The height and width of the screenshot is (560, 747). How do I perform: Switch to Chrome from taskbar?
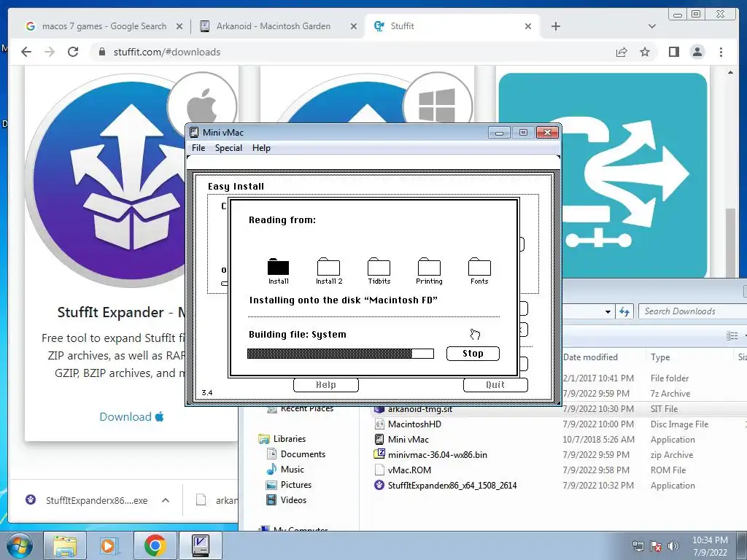point(155,545)
